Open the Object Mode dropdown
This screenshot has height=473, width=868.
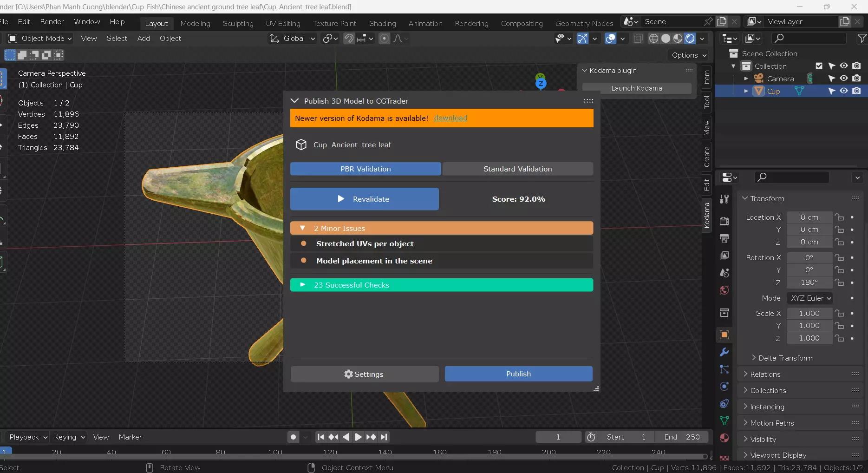[x=40, y=39]
